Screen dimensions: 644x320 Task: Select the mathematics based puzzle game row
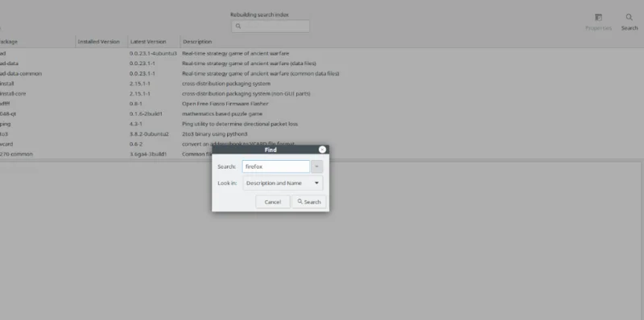point(322,113)
